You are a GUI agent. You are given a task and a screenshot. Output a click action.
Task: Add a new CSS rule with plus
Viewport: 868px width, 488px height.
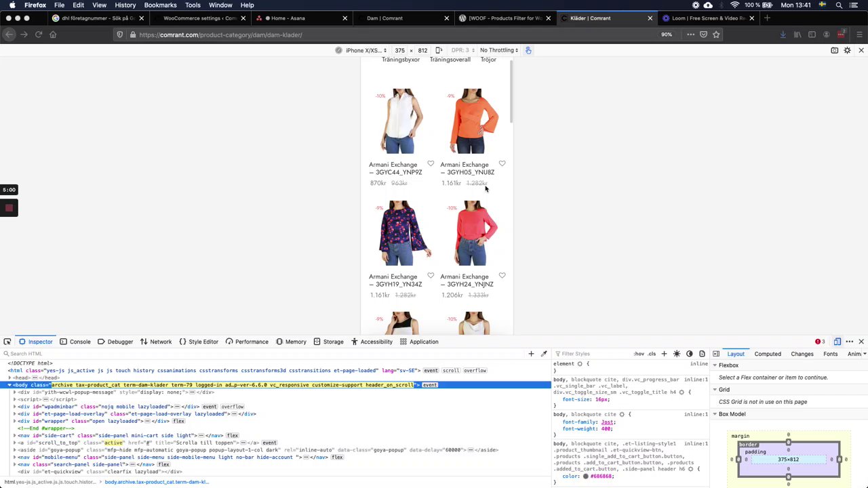(664, 354)
